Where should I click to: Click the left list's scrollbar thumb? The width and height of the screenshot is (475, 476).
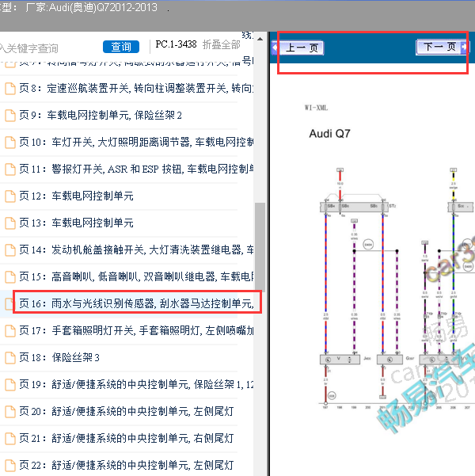[x=260, y=247]
